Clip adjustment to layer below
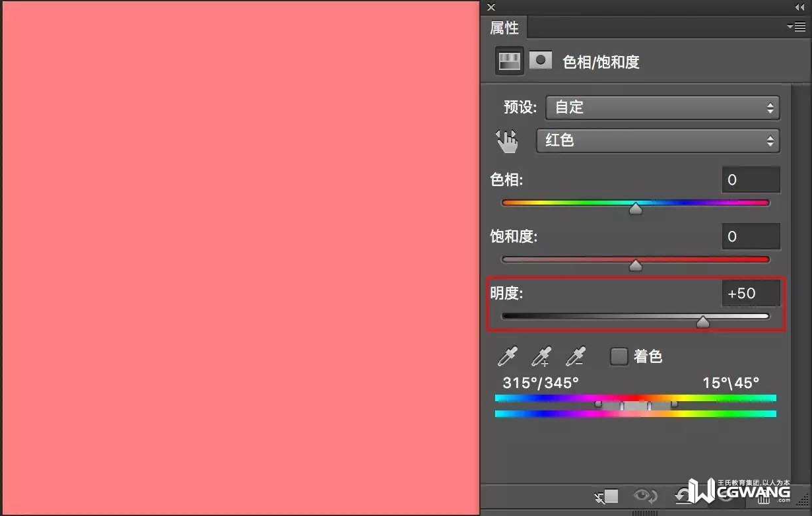The image size is (812, 516). 607,496
